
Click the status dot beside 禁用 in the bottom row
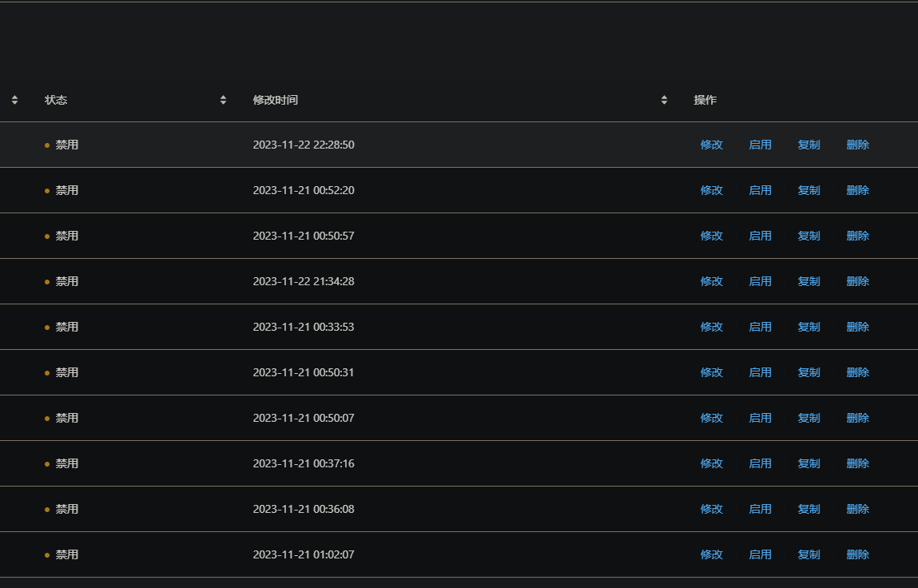coord(48,554)
